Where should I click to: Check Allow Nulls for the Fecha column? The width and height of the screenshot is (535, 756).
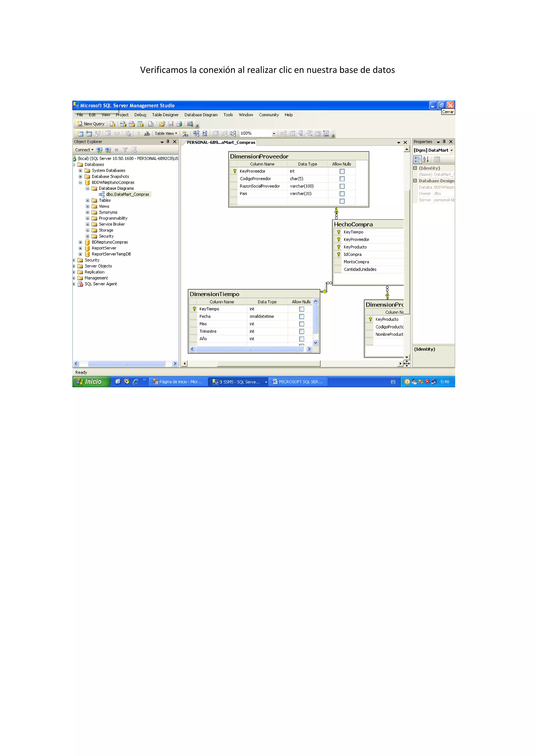[301, 316]
